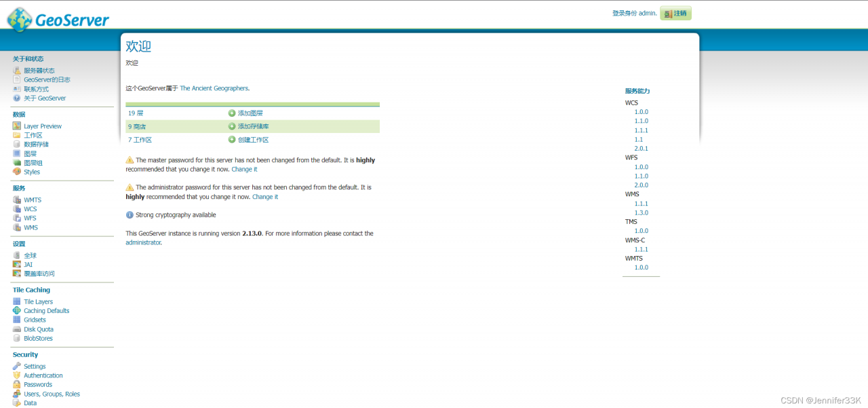Open WMS-C 1.1.1 capabilities link

642,249
